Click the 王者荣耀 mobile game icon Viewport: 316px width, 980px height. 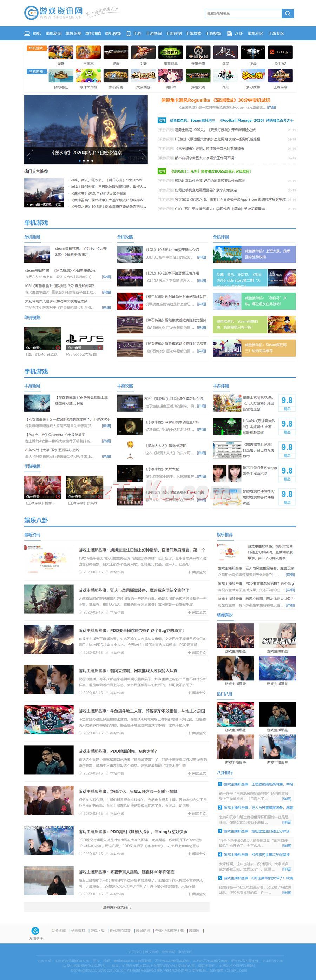[280, 76]
